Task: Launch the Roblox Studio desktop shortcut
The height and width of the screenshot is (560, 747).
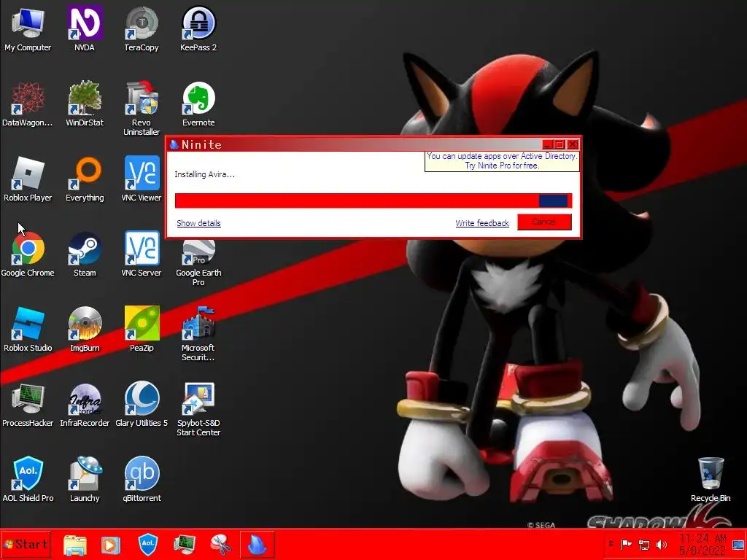Action: [x=28, y=330]
